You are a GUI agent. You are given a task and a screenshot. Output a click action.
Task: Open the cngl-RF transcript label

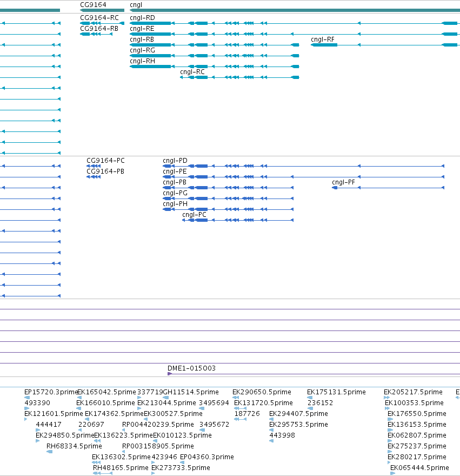click(x=323, y=39)
